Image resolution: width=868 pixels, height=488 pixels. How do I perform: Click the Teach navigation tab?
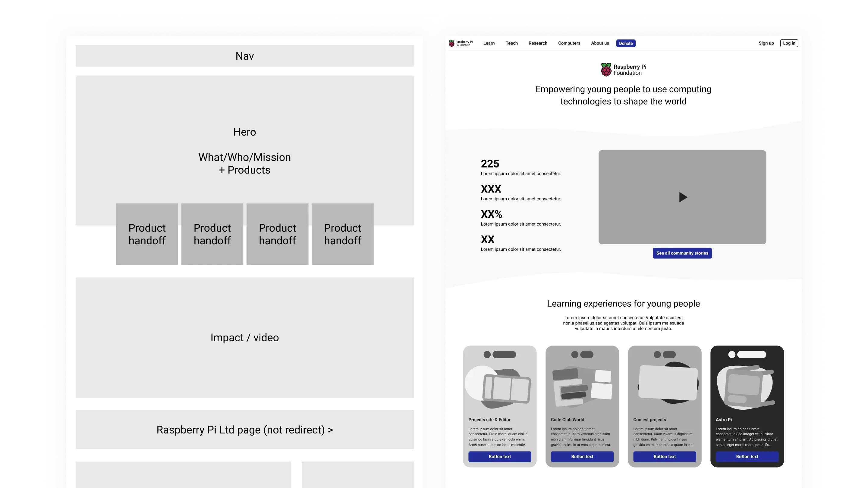(511, 43)
